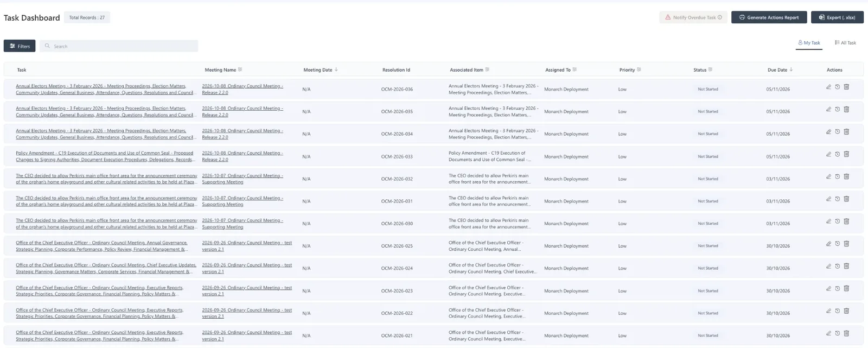Switch to the My Task tab
Image resolution: width=868 pixels, height=348 pixels.
pos(809,43)
